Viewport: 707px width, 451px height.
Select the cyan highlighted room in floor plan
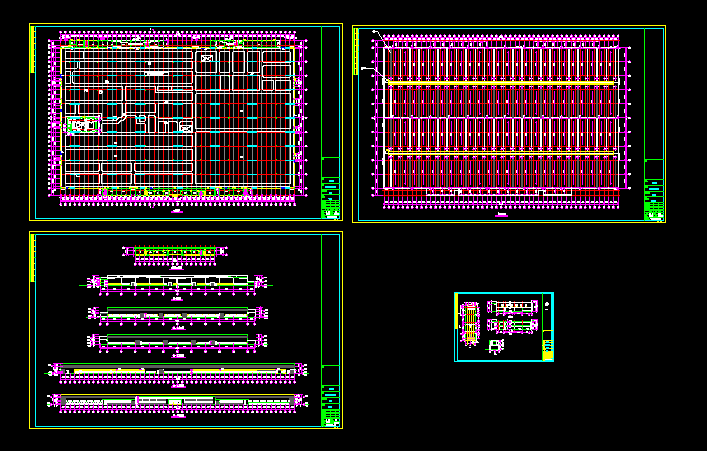point(80,125)
